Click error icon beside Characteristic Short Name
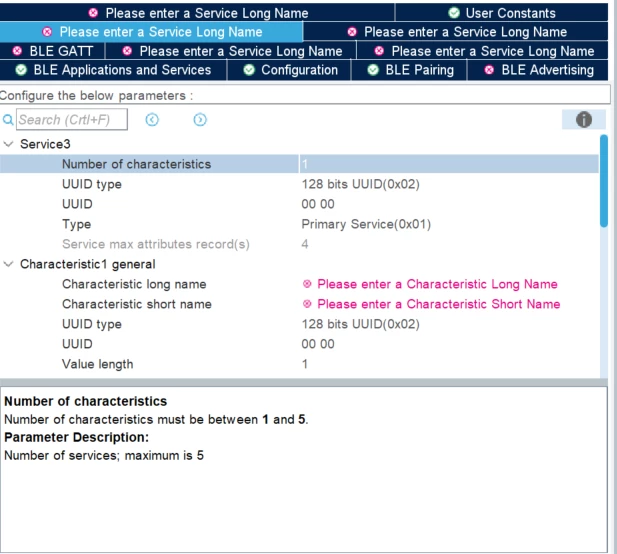This screenshot has height=554, width=617. (x=307, y=304)
